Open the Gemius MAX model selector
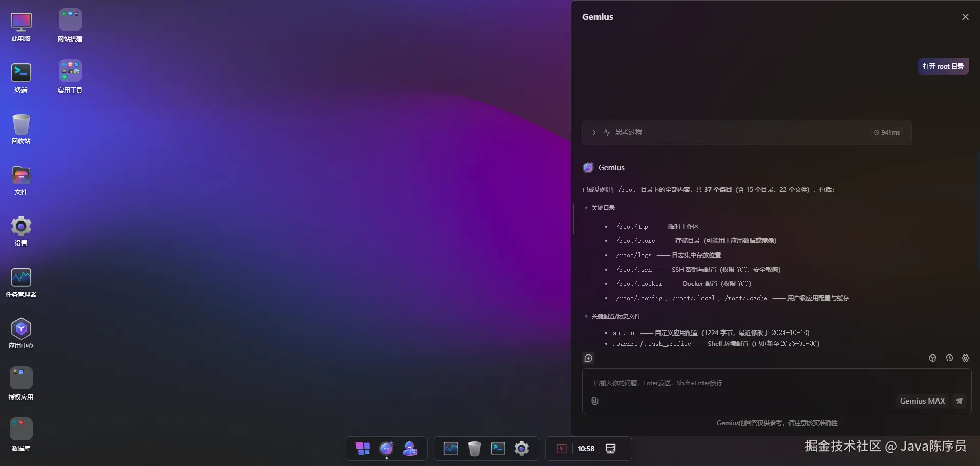Image resolution: width=980 pixels, height=466 pixels. 922,401
